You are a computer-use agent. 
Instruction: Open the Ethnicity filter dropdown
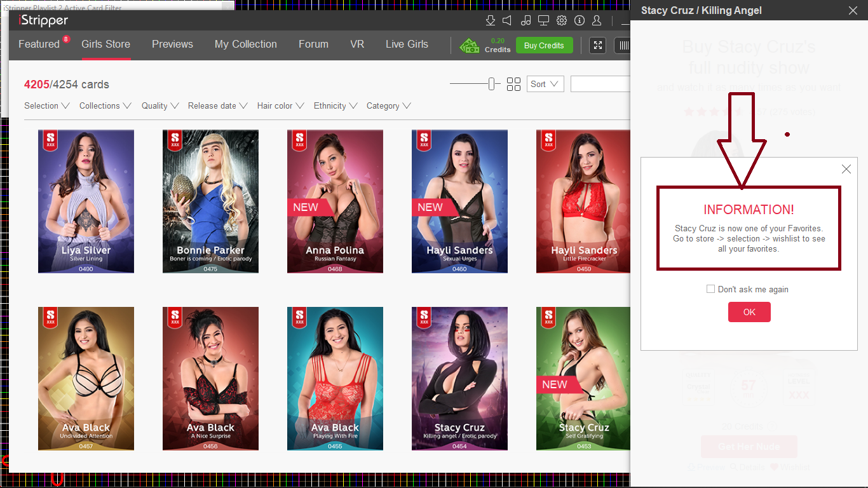(x=336, y=106)
